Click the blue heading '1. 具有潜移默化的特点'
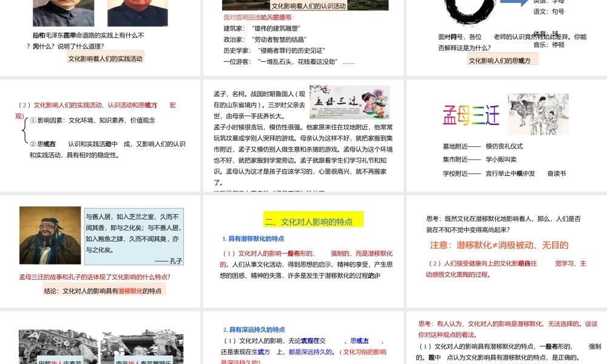 coord(253,238)
